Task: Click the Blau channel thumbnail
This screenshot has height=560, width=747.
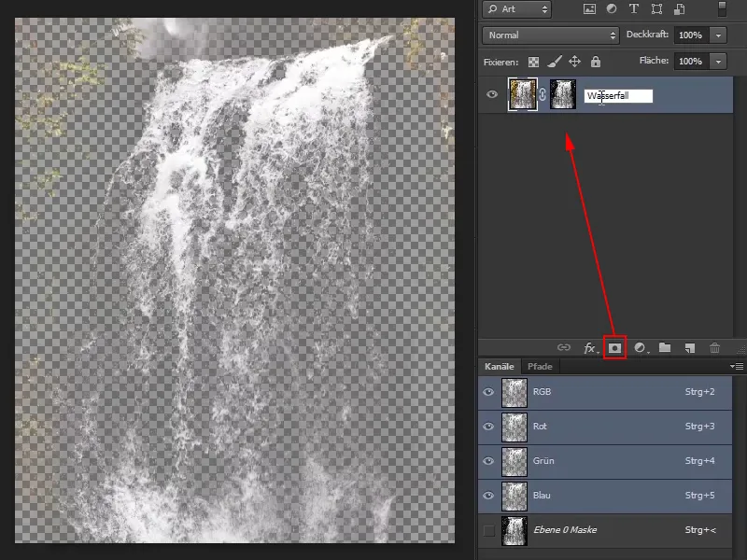Action: pos(514,497)
